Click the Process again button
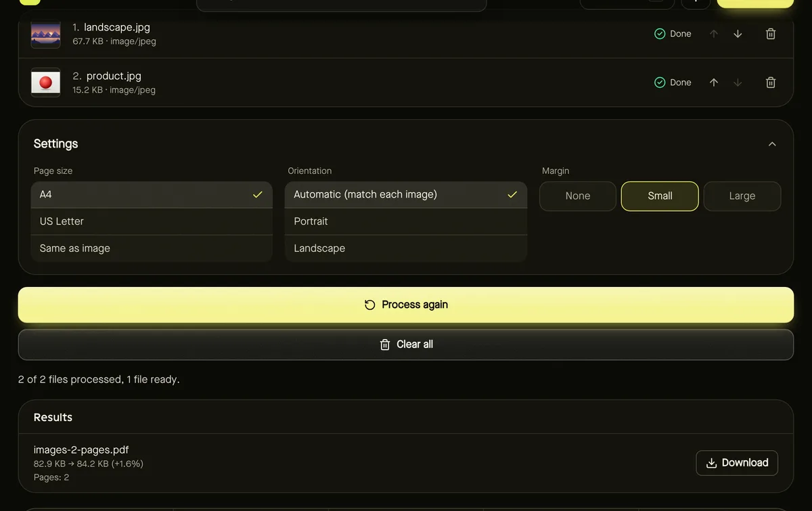This screenshot has height=511, width=812. tap(406, 305)
